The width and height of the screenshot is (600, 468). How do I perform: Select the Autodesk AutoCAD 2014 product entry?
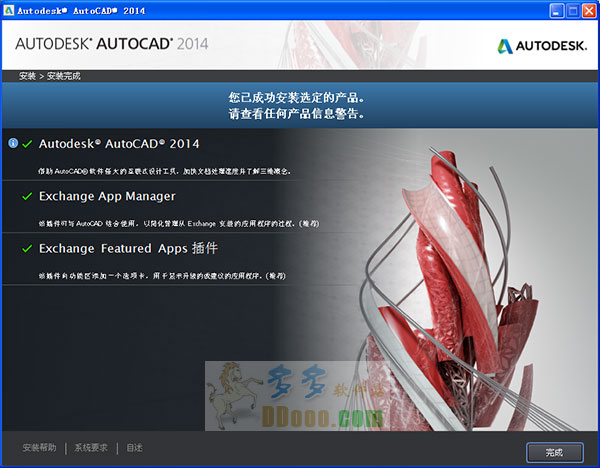point(119,144)
